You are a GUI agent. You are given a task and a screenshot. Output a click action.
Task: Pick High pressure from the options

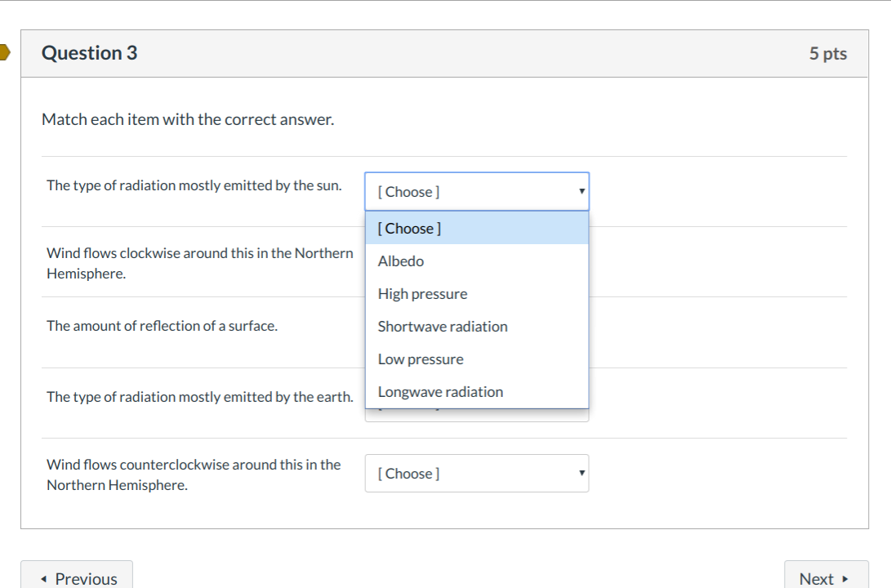(x=477, y=294)
